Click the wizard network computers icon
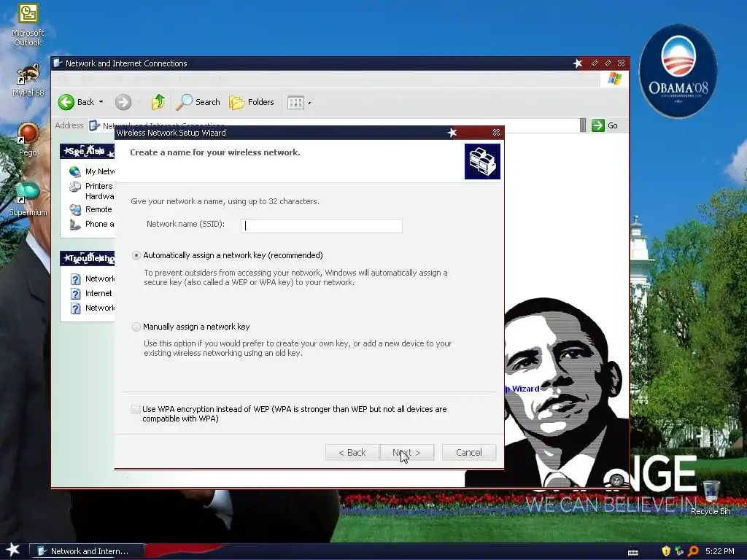Screen dimensions: 747x560 pos(482,161)
